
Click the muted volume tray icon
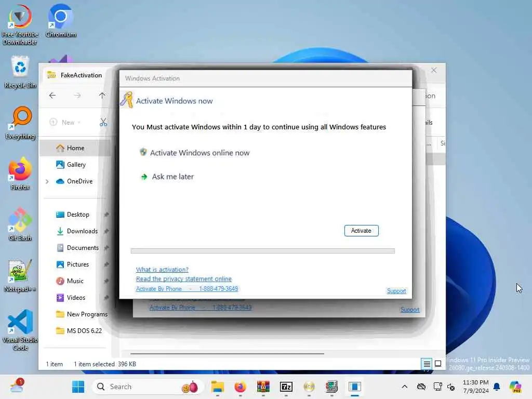click(451, 387)
